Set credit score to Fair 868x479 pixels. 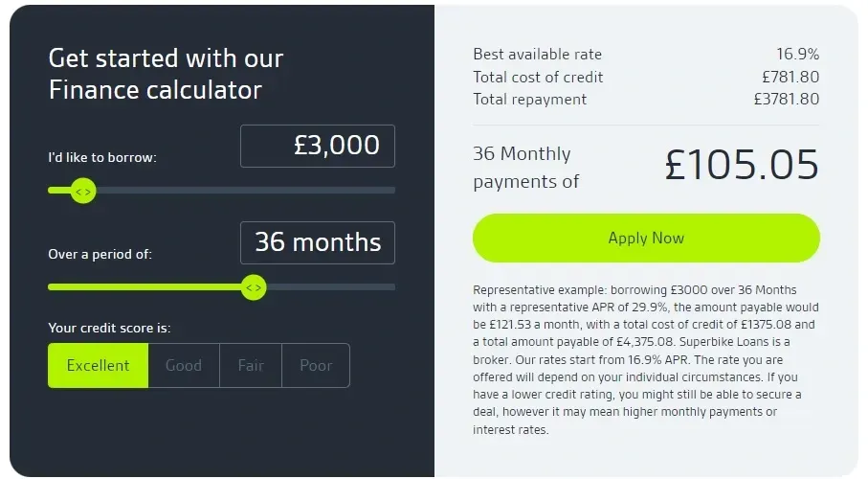point(251,365)
